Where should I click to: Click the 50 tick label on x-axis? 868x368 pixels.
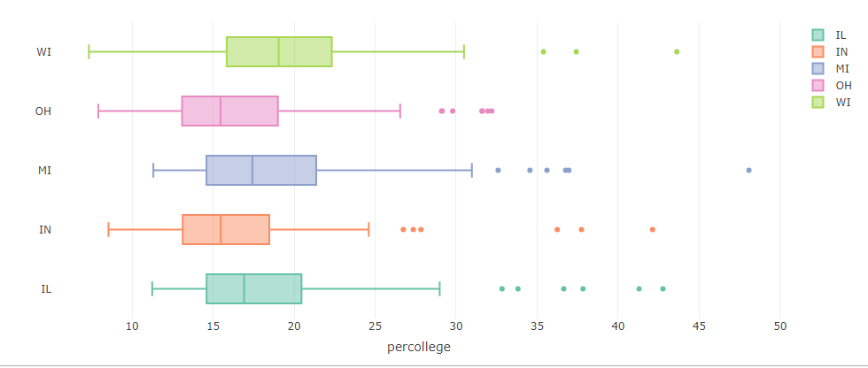tap(780, 327)
